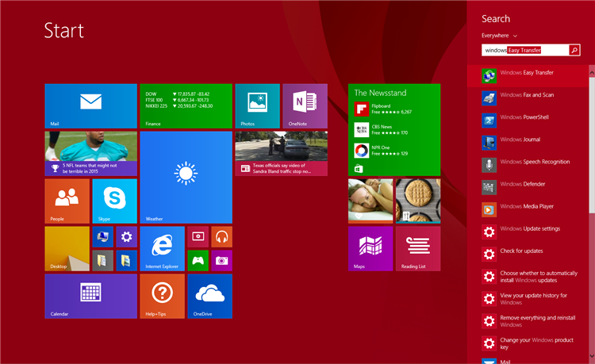595x364 pixels.
Task: Launch the People tile
Action: click(67, 201)
